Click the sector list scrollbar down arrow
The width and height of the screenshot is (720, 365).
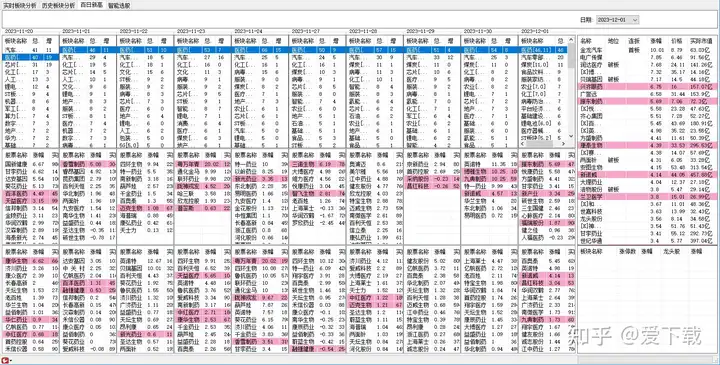point(571,136)
